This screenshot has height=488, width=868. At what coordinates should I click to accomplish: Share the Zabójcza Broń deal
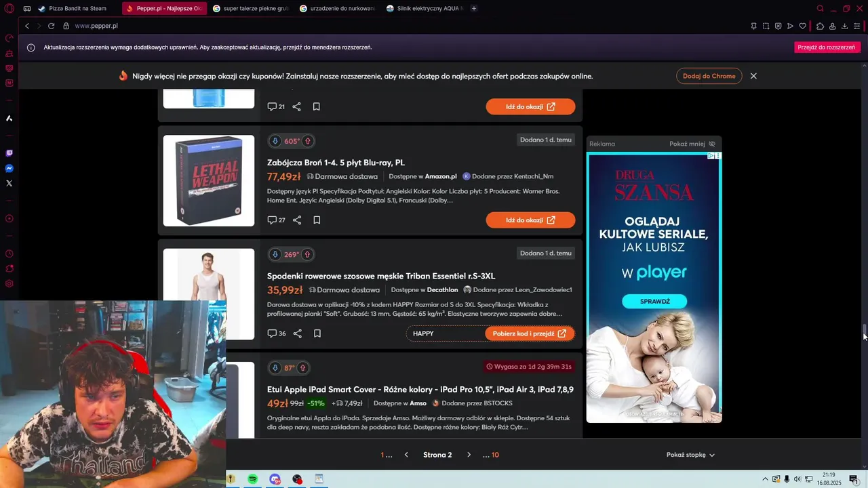pos(297,220)
